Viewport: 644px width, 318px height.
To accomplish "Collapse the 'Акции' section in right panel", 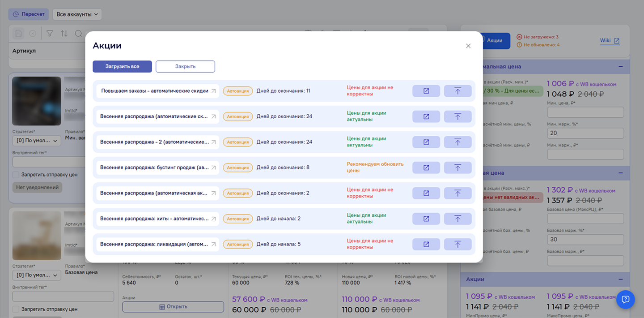I will click(x=620, y=279).
